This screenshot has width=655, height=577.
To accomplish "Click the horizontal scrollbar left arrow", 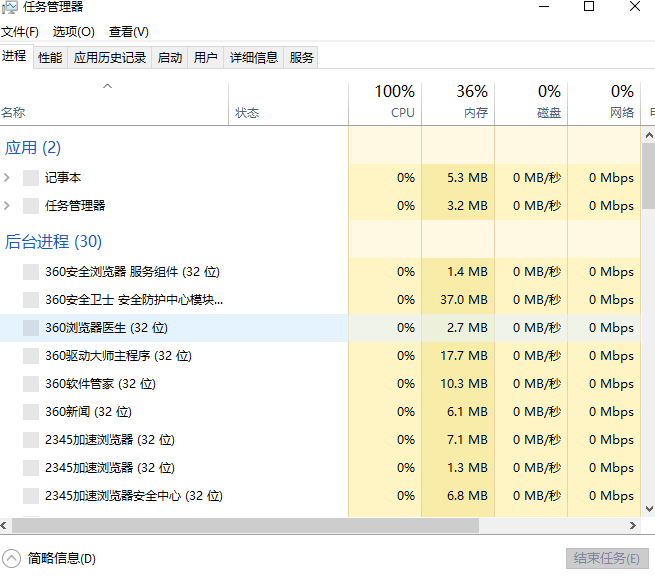I will (x=4, y=526).
